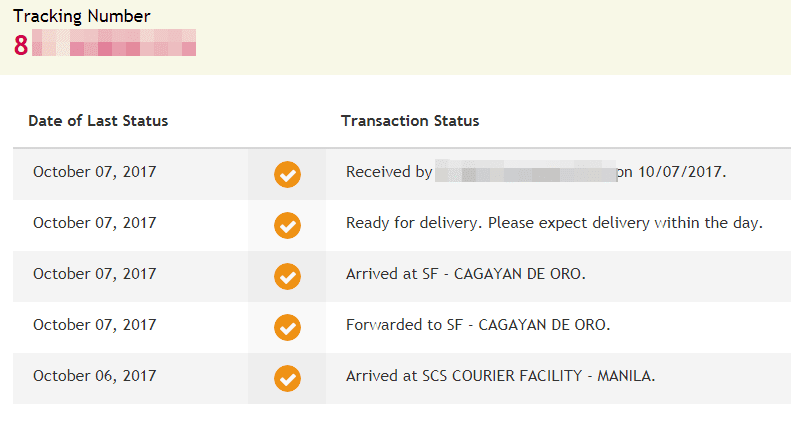
Task: Select the date beside the 'Ready for delivery' status
Action: (95, 223)
